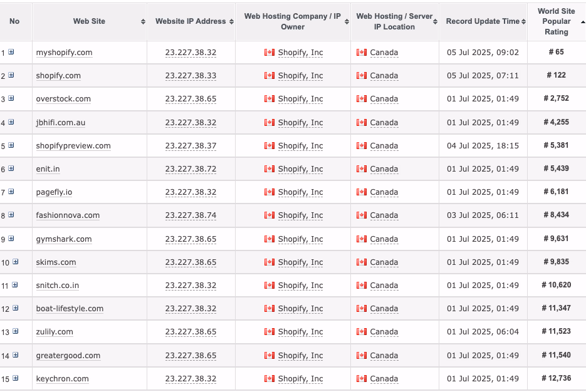Click the No column header
The width and height of the screenshot is (586, 392).
coord(14,21)
